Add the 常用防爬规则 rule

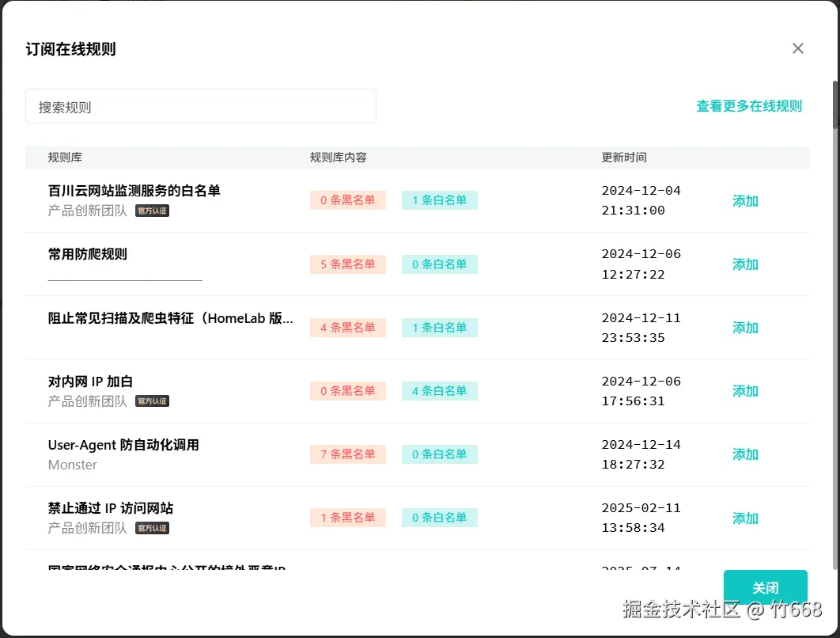pyautogui.click(x=744, y=264)
